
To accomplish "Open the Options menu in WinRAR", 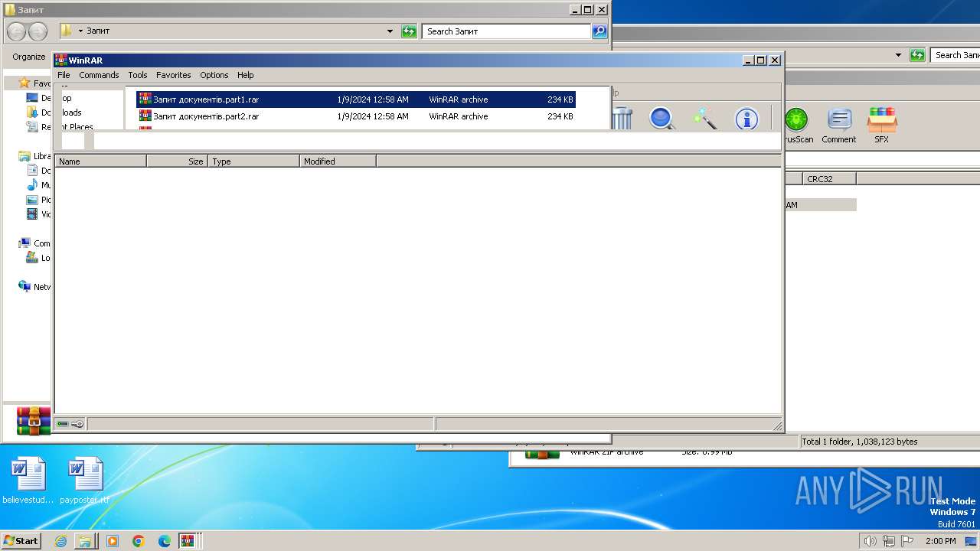I will (214, 75).
